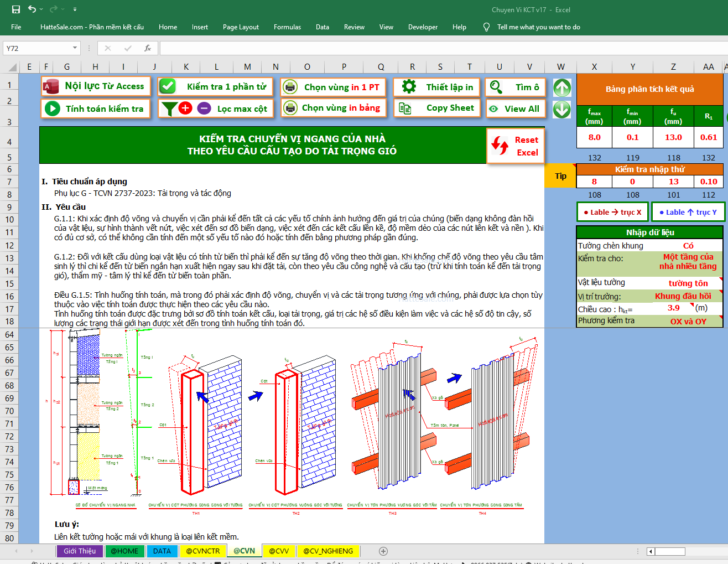Open the Undo history dropdown arrow
This screenshot has height=564, width=728.
[x=41, y=9]
